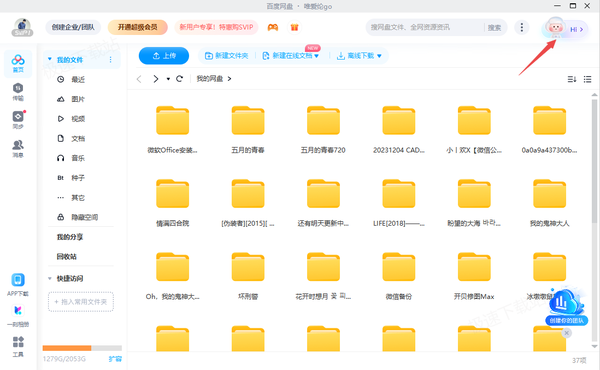The height and width of the screenshot is (370, 600).
Task: Open the 一刻相册 album icon
Action: [x=18, y=316]
